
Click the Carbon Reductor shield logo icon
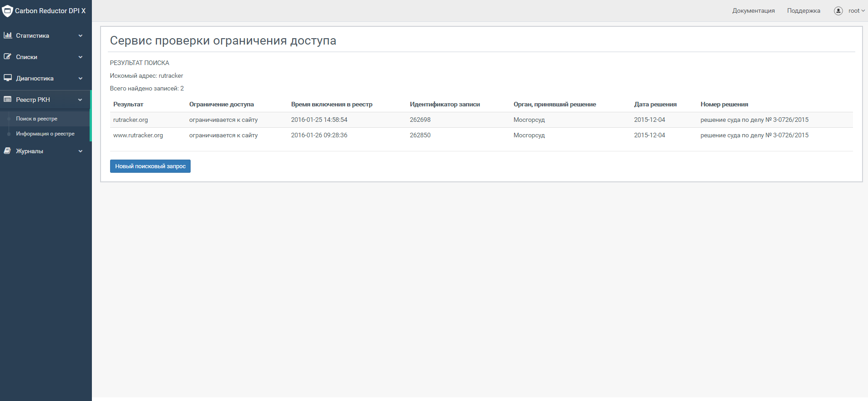(x=7, y=11)
